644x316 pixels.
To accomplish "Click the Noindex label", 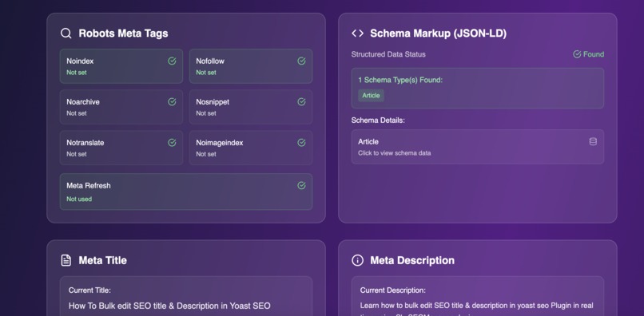I will tap(80, 61).
